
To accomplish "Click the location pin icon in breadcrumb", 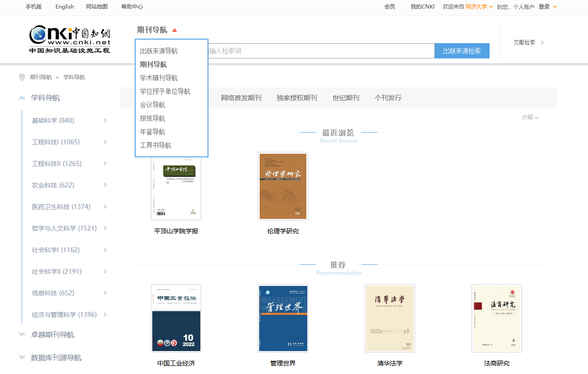I will (22, 77).
